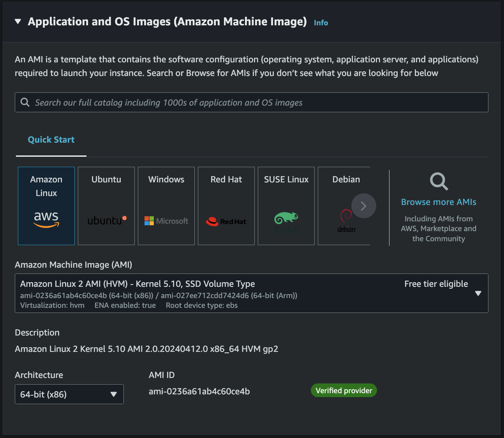Click the Verified provider badge

coord(344,390)
